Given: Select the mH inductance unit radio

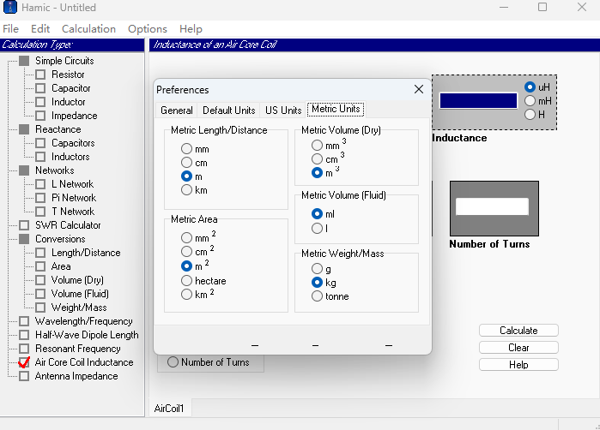Looking at the screenshot, I should 530,101.
